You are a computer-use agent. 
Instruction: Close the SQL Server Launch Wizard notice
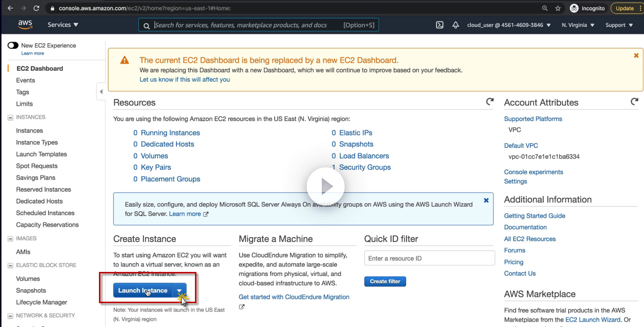[486, 200]
